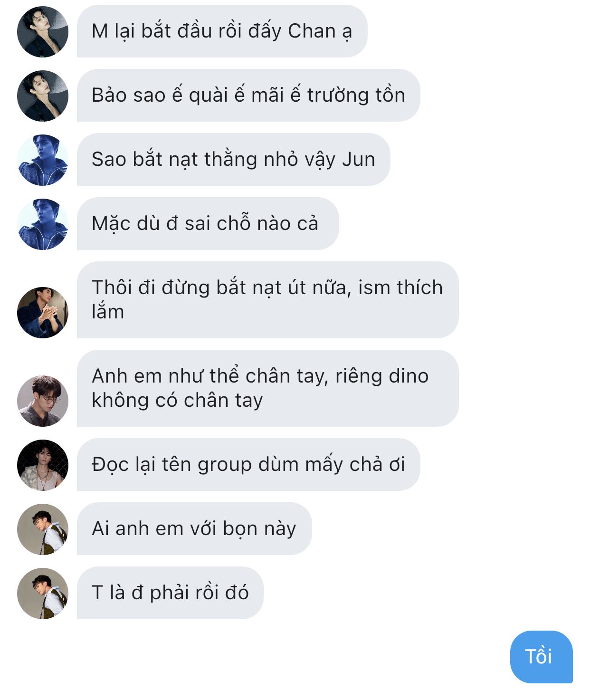Image resolution: width=590 pixels, height=700 pixels.
Task: Tap avatar next to "Bảo sao ế quài" message
Action: tap(43, 96)
